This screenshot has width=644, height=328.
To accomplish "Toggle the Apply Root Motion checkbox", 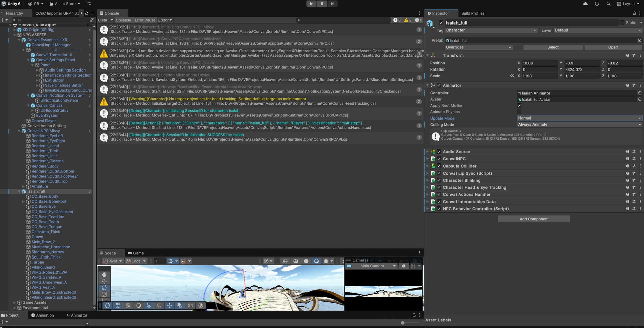I will 519,106.
